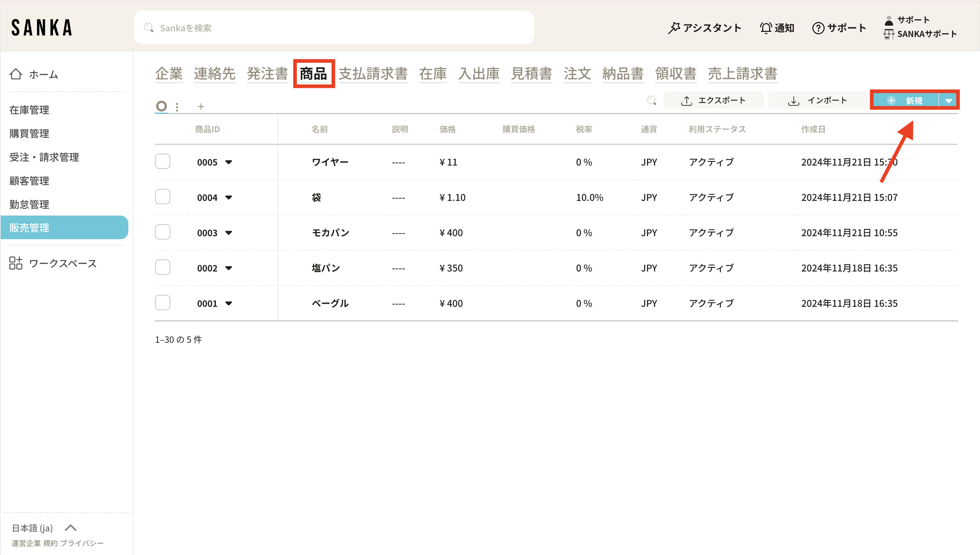This screenshot has height=555, width=980.
Task: Open 在庫管理 in the sidebar menu
Action: coord(29,110)
